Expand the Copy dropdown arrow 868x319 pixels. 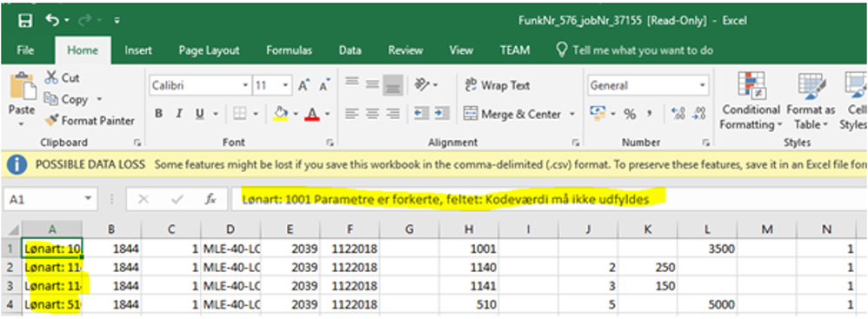click(x=100, y=99)
